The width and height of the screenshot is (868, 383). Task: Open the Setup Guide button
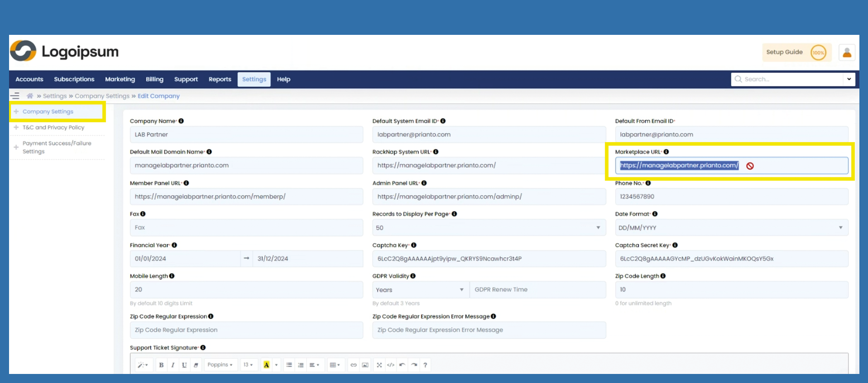[796, 53]
